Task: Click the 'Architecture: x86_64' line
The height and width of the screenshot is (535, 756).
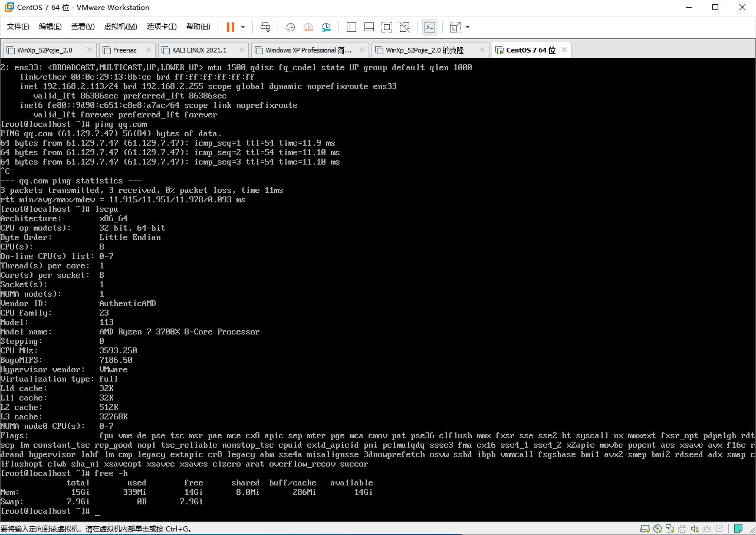Action: (64, 219)
